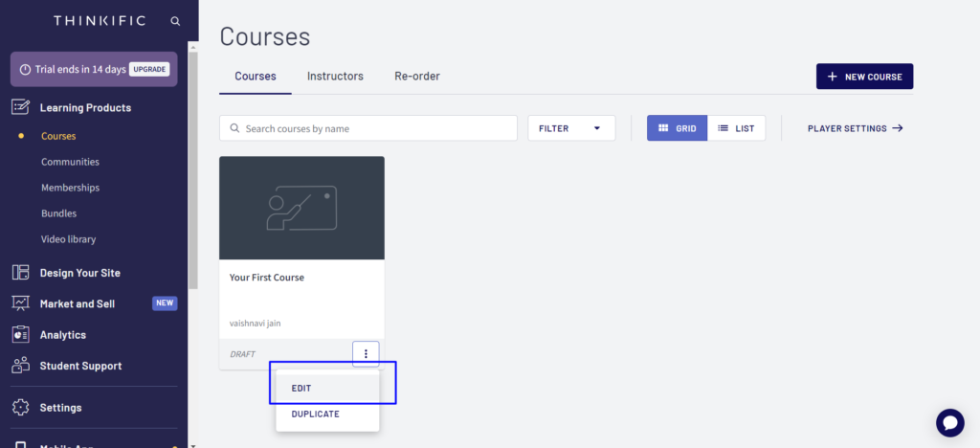Click the Design Your Site icon

click(20, 273)
